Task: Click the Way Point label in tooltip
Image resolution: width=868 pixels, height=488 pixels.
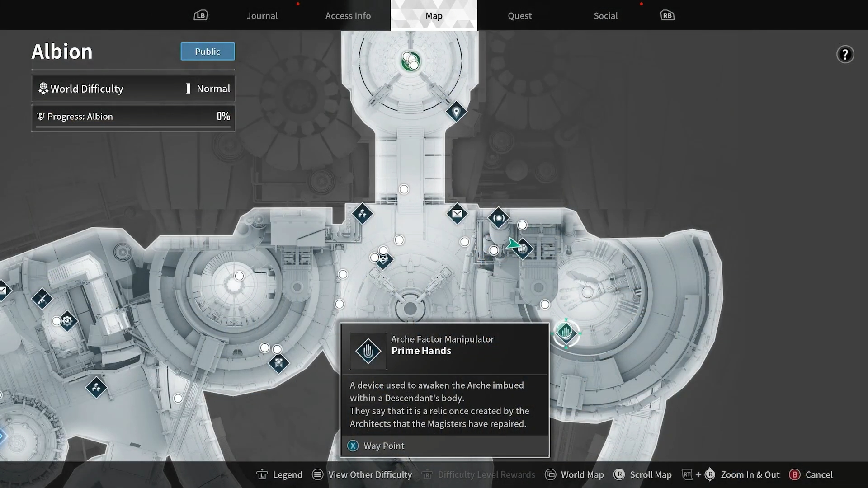Action: [384, 446]
